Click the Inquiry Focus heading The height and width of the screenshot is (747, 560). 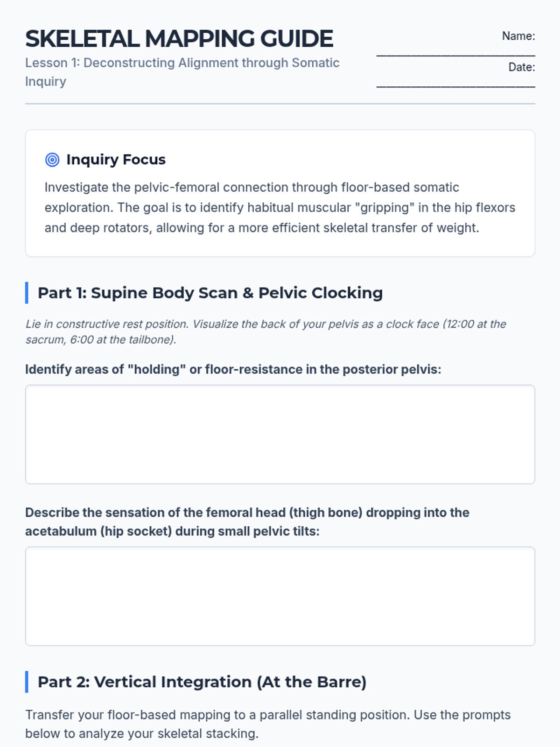click(116, 160)
